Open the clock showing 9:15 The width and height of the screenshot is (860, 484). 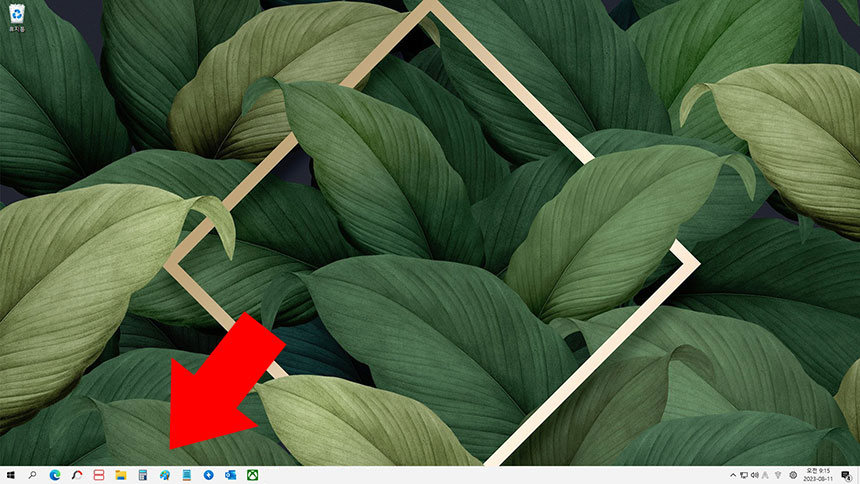click(x=818, y=475)
